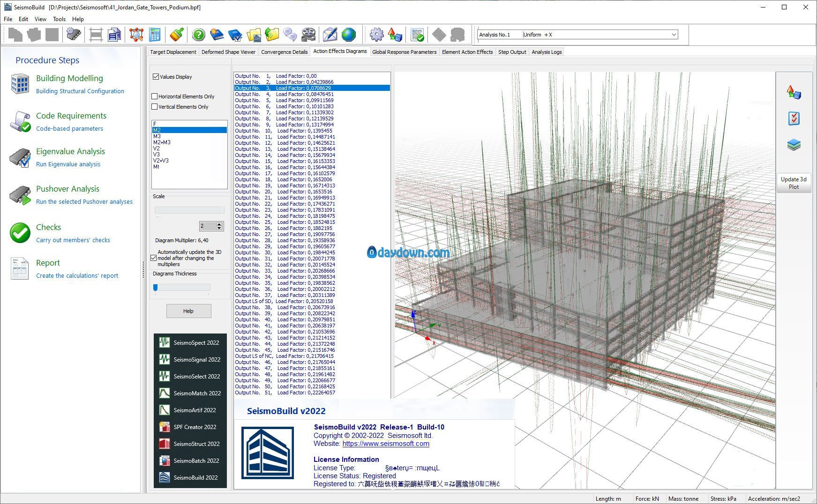Launch SeismoBatch 2022 from shortcuts list
The width and height of the screenshot is (817, 504).
click(190, 460)
